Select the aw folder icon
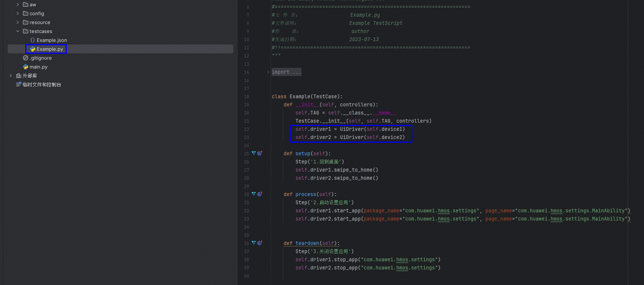644x285 pixels. tap(26, 4)
